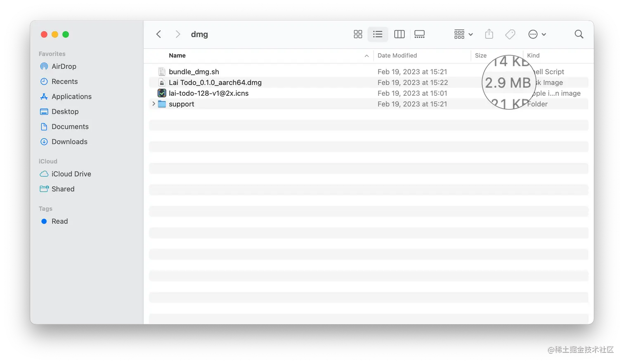The image size is (624, 364).
Task: Open AirDrop in the sidebar
Action: coord(64,66)
